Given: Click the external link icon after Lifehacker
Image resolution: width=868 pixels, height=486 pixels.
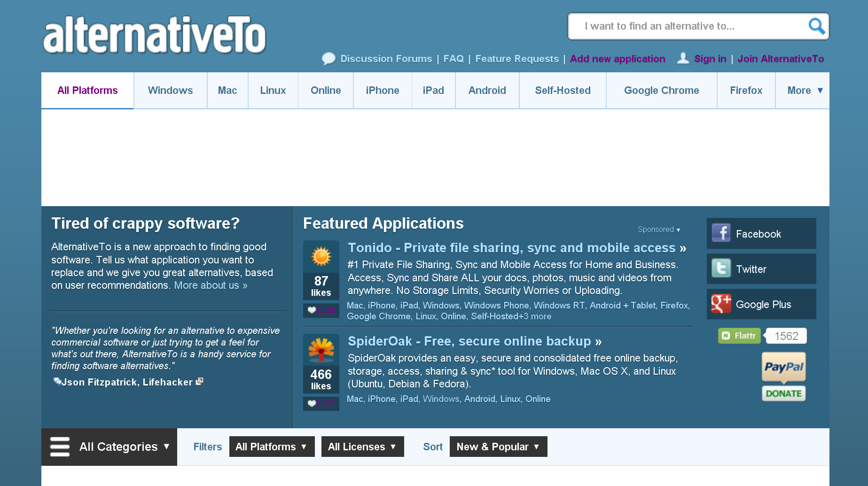Looking at the screenshot, I should (x=200, y=381).
